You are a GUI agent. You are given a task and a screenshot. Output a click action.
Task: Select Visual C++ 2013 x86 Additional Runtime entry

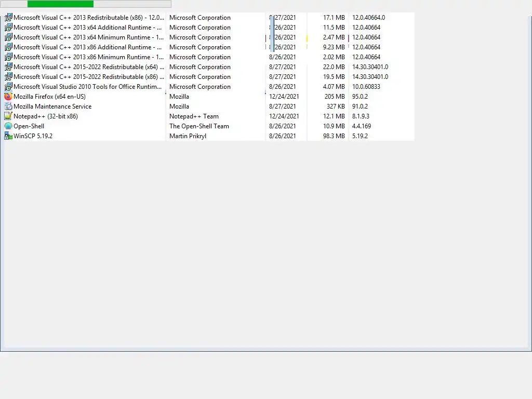click(x=87, y=47)
